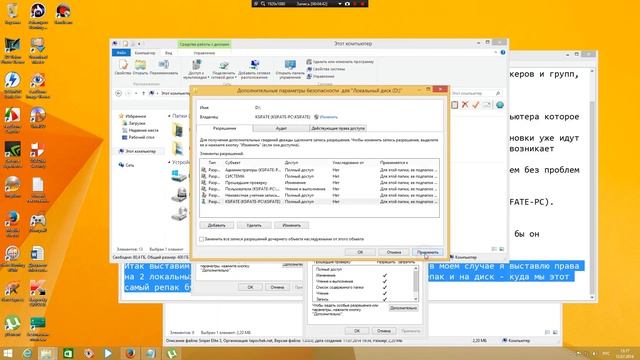Click the Properties (Свойства) ribbon icon
Screen dimensions: 640x360
(x=122, y=67)
